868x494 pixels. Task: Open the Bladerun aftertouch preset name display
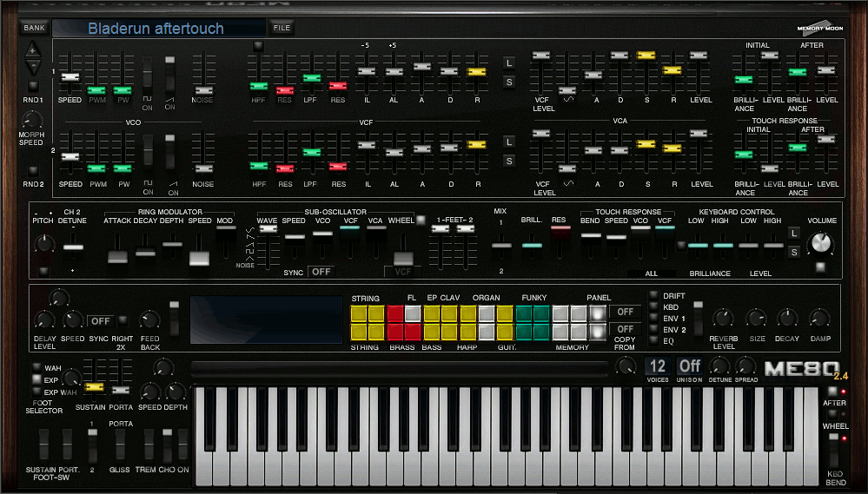tap(158, 29)
